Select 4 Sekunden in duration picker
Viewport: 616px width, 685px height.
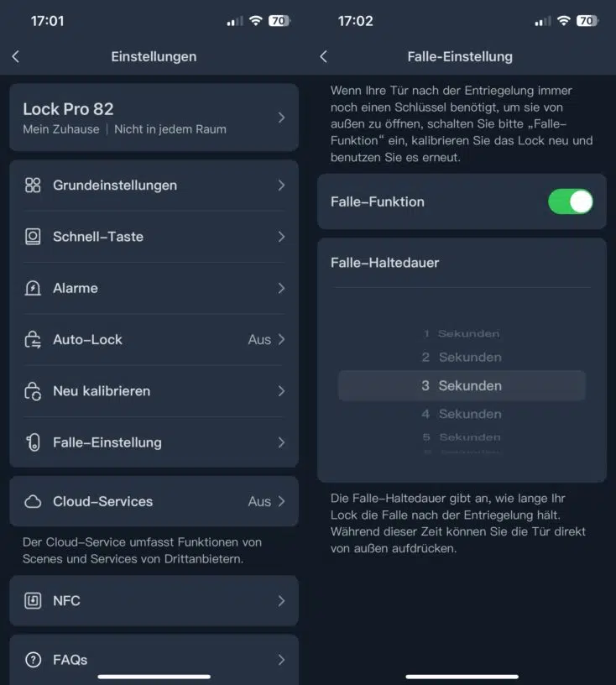coord(462,414)
